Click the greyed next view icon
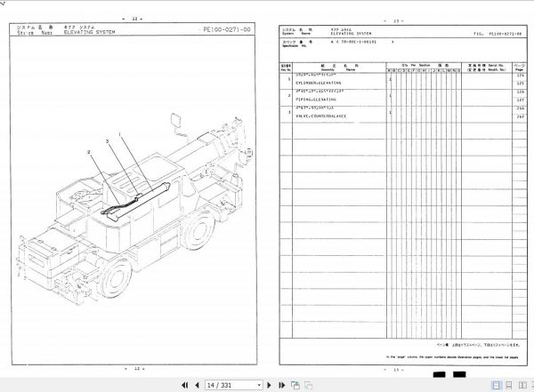The width and height of the screenshot is (534, 392). tap(309, 385)
